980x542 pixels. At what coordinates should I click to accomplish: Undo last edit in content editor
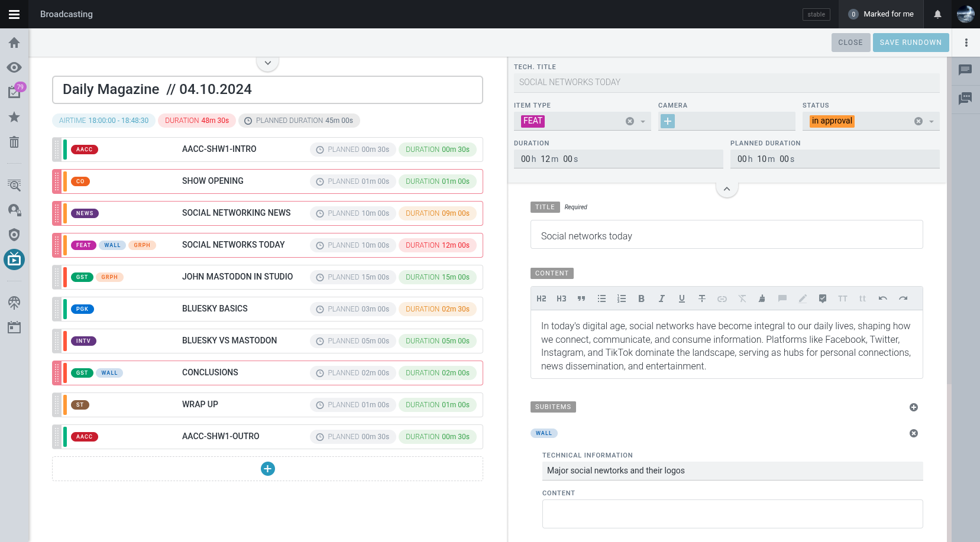pos(882,298)
